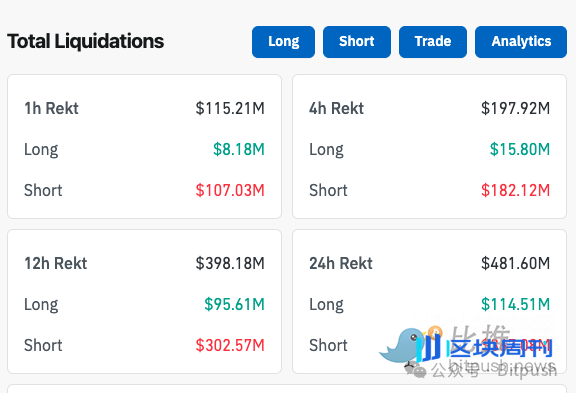The width and height of the screenshot is (576, 393).
Task: Click the $197.92M 4h total value
Action: click(515, 108)
